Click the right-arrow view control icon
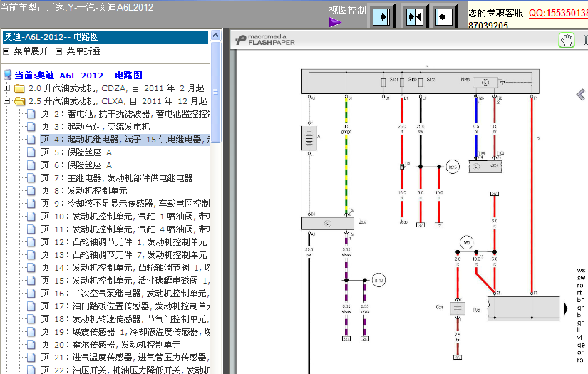This screenshot has height=374, width=588. point(381,16)
